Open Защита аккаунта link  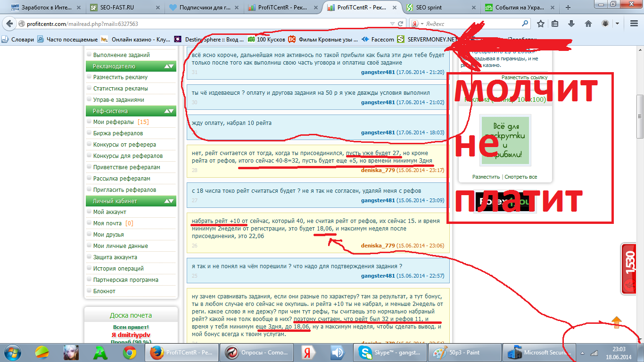pos(115,257)
